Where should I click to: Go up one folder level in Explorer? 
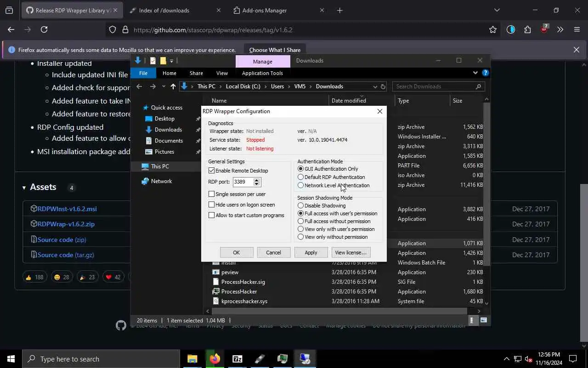[x=173, y=86]
